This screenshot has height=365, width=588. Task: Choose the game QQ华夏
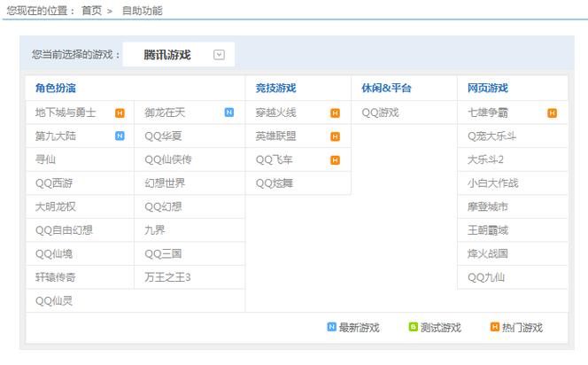coord(163,136)
